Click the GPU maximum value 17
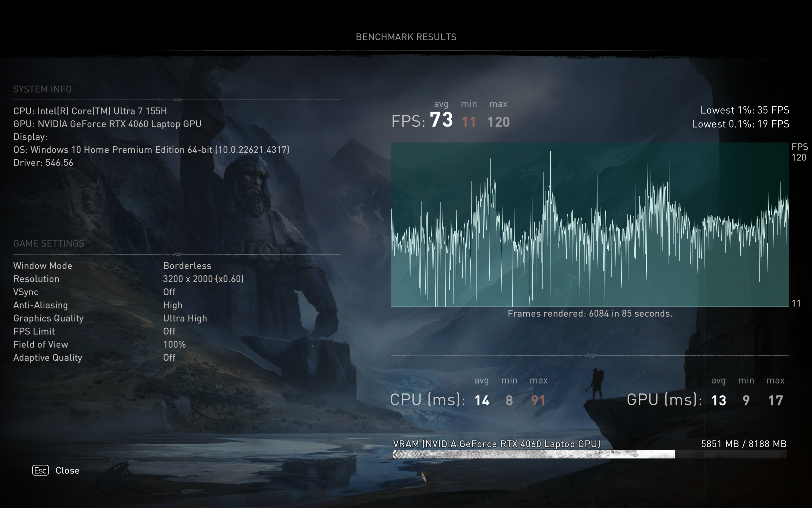The image size is (812, 508). (776, 401)
